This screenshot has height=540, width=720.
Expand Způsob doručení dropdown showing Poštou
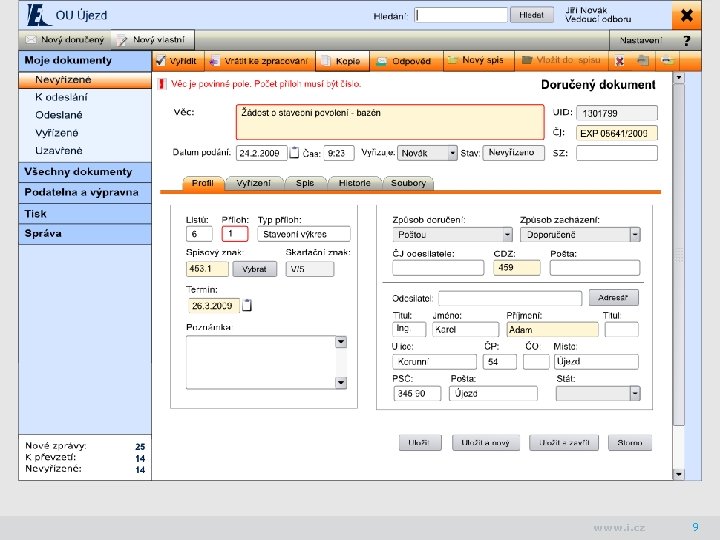(507, 235)
